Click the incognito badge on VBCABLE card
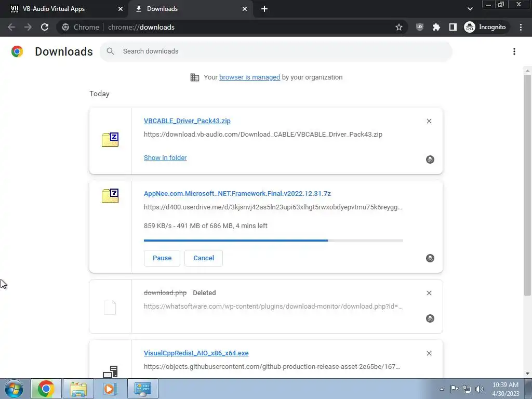The image size is (532, 399). click(430, 159)
